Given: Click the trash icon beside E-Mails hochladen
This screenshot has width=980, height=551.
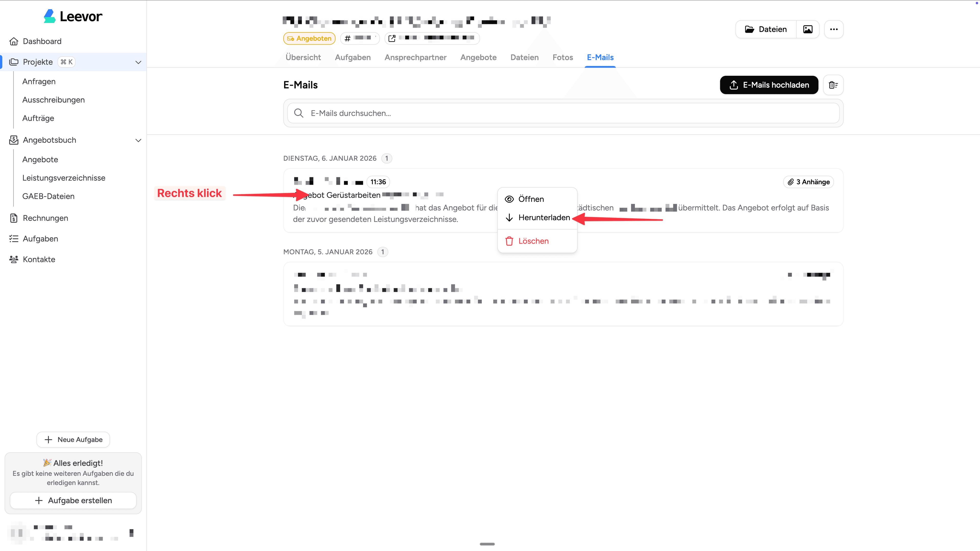Looking at the screenshot, I should 833,85.
